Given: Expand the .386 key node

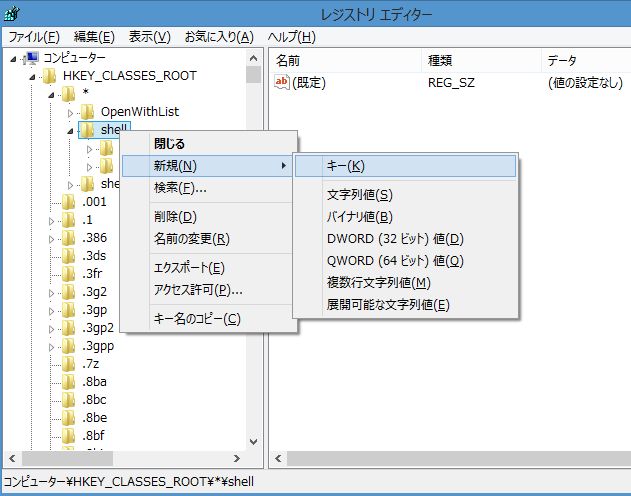Looking at the screenshot, I should click(52, 238).
